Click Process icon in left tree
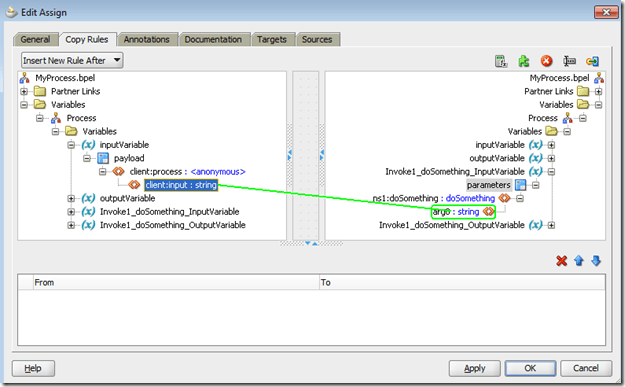The height and width of the screenshot is (387, 625). (x=56, y=118)
